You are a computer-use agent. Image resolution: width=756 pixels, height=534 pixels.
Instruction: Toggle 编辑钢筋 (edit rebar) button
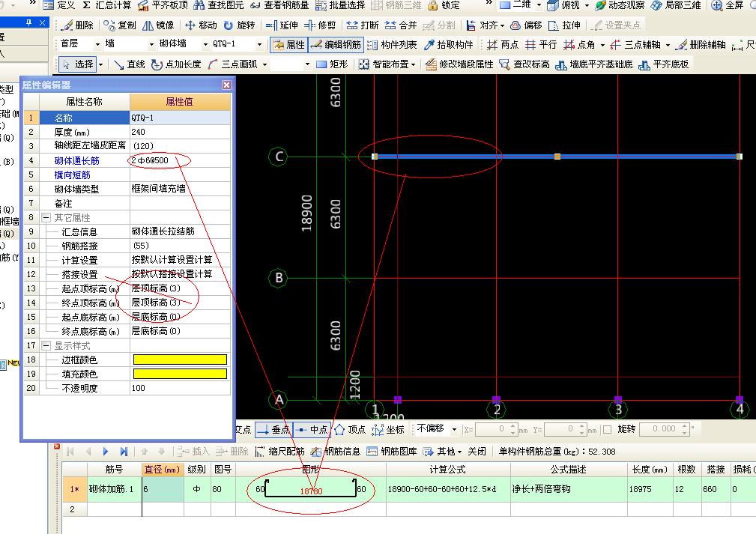(336, 45)
